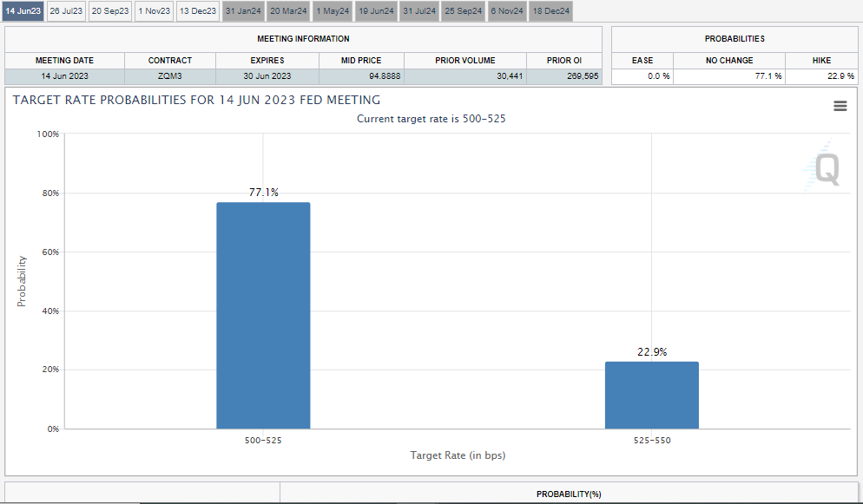The width and height of the screenshot is (863, 504).
Task: Open the 20 Sep23 meeting tab
Action: point(110,11)
